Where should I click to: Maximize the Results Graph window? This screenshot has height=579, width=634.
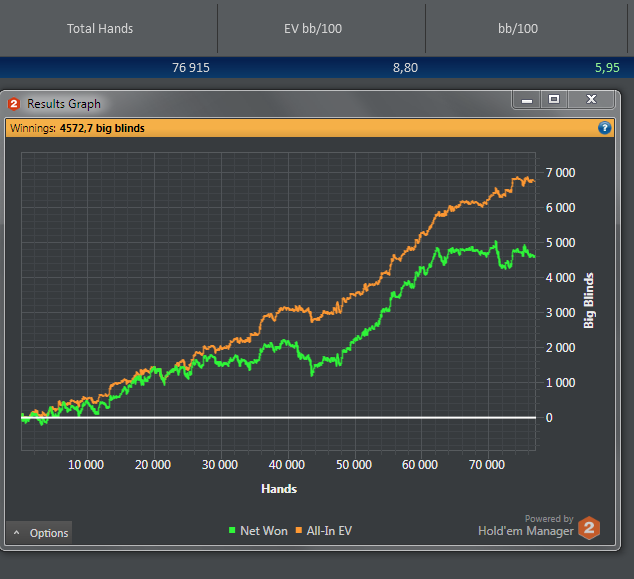554,99
